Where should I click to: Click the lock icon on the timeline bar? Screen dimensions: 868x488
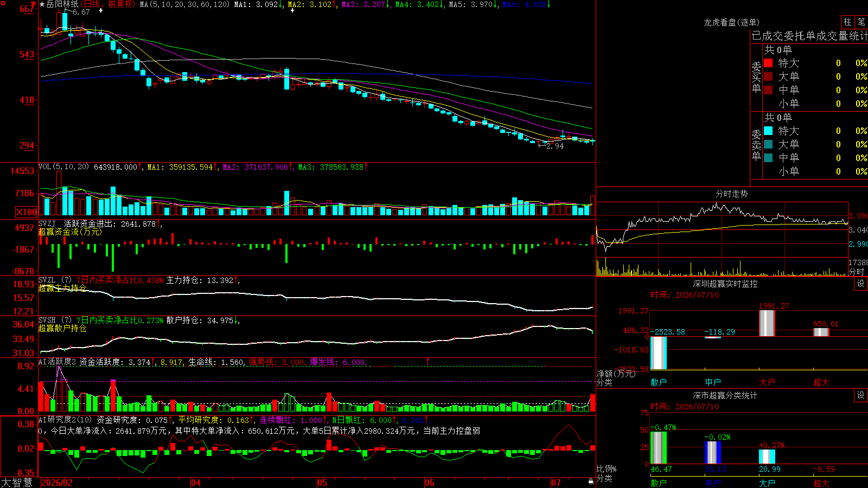(591, 481)
